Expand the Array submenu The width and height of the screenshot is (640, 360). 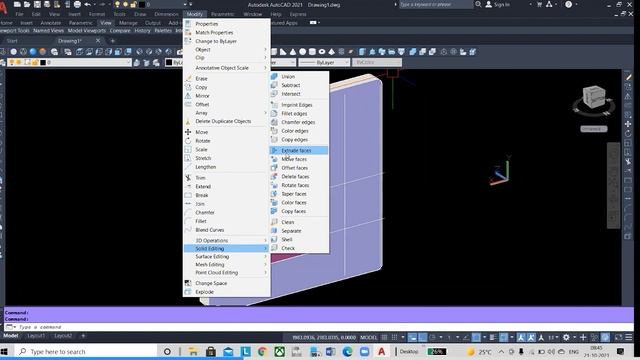227,113
